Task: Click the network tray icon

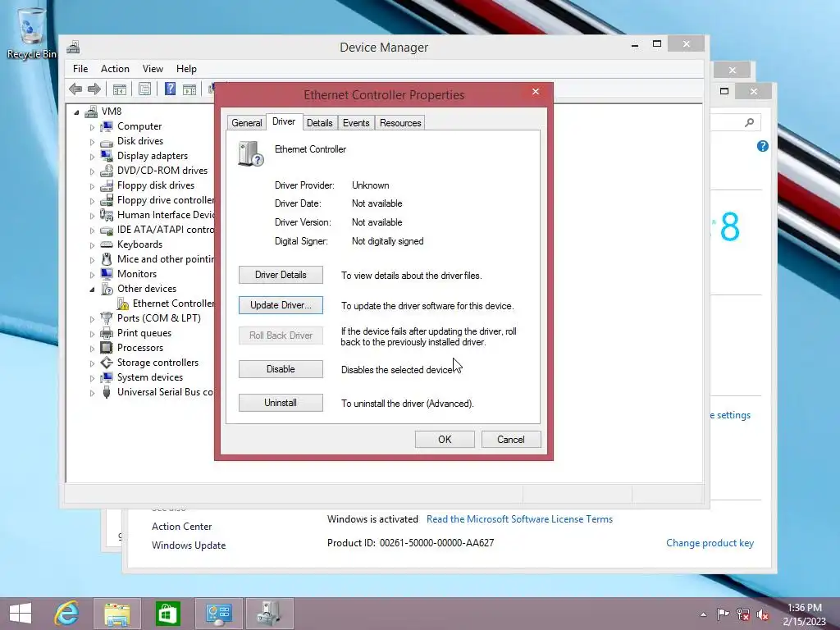Action: 743,614
